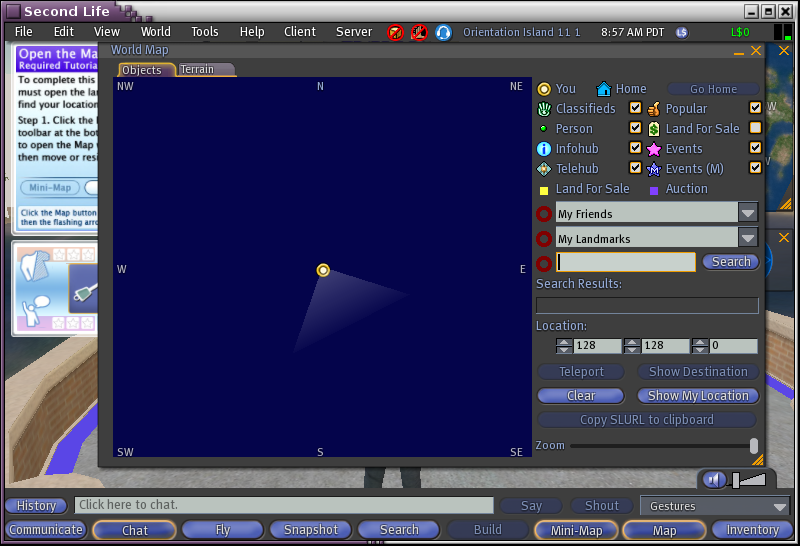Click the clothing tutorial thumbnail icon
The image size is (800, 546).
pyautogui.click(x=35, y=265)
